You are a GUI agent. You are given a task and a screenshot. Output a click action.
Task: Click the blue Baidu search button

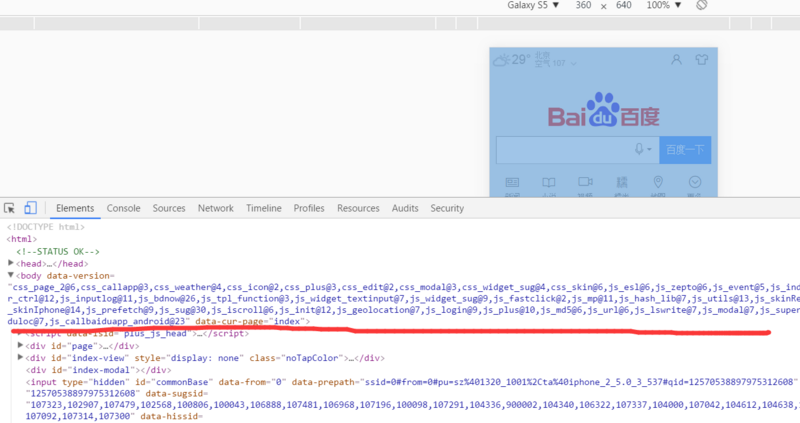point(685,150)
